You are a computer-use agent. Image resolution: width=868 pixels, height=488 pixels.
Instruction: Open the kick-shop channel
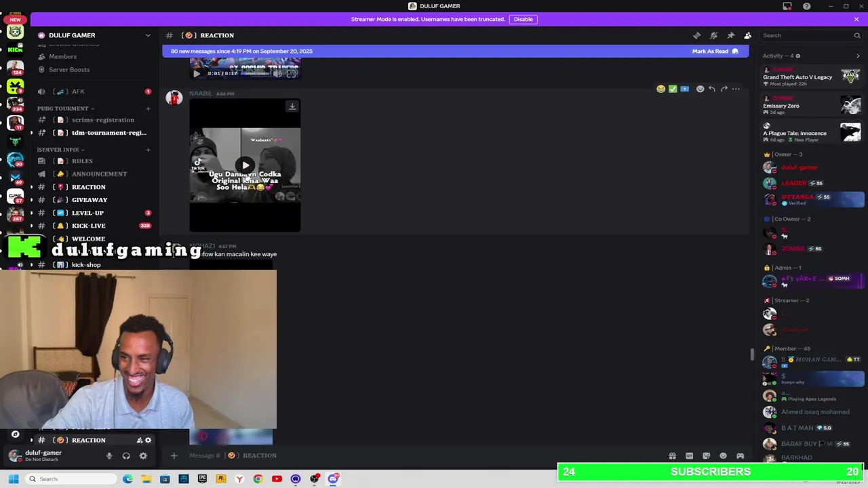[86, 265]
